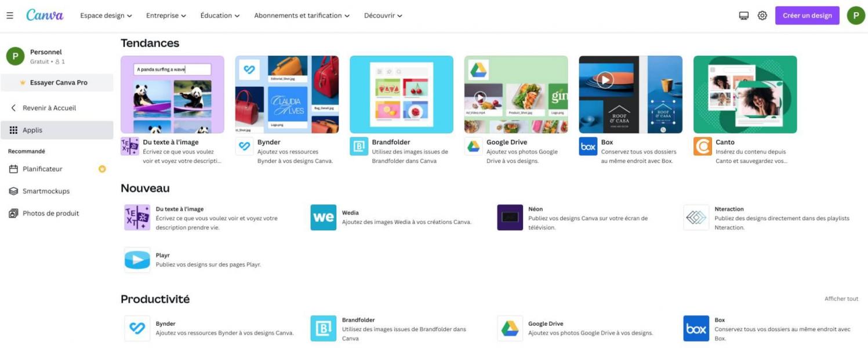Open the hamburger menu icon

coord(10,16)
